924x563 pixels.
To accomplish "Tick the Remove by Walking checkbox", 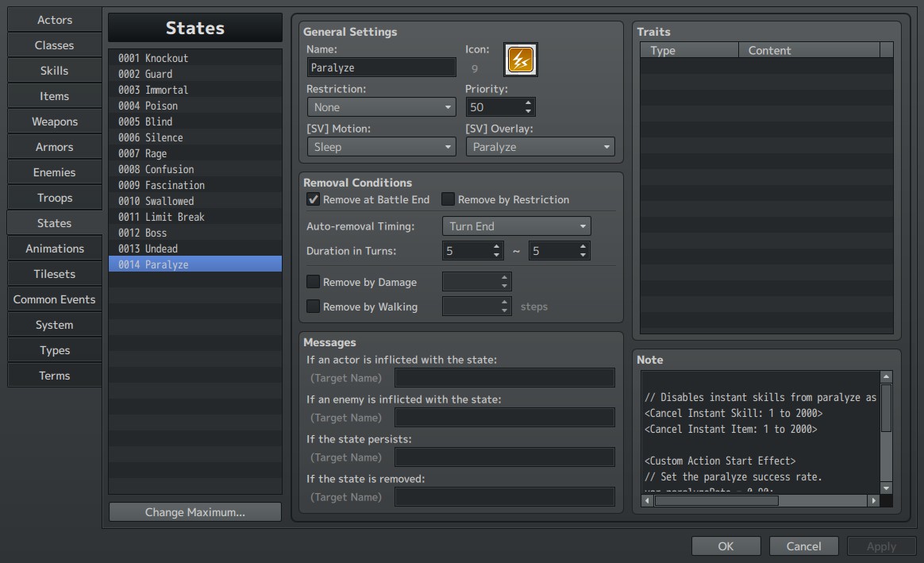I will click(313, 306).
